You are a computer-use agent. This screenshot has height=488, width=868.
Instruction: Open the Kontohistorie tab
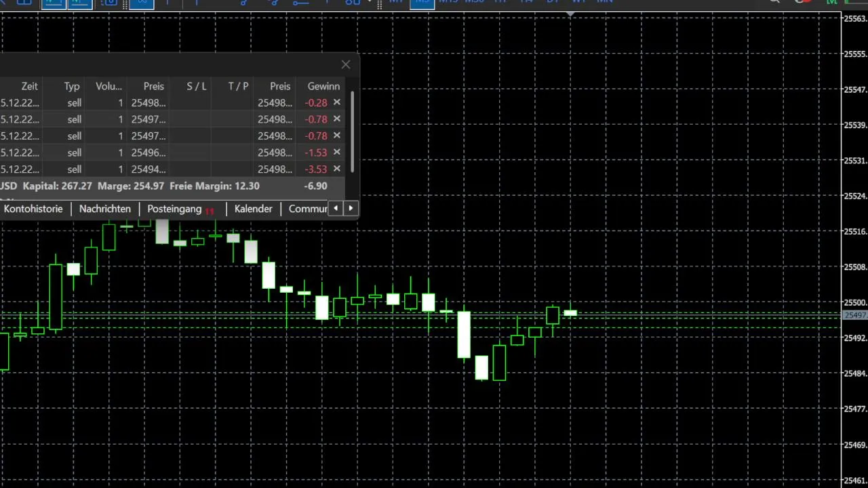point(33,209)
